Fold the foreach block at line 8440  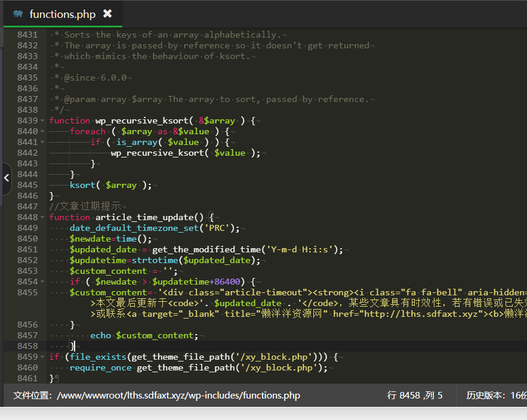[42, 132]
